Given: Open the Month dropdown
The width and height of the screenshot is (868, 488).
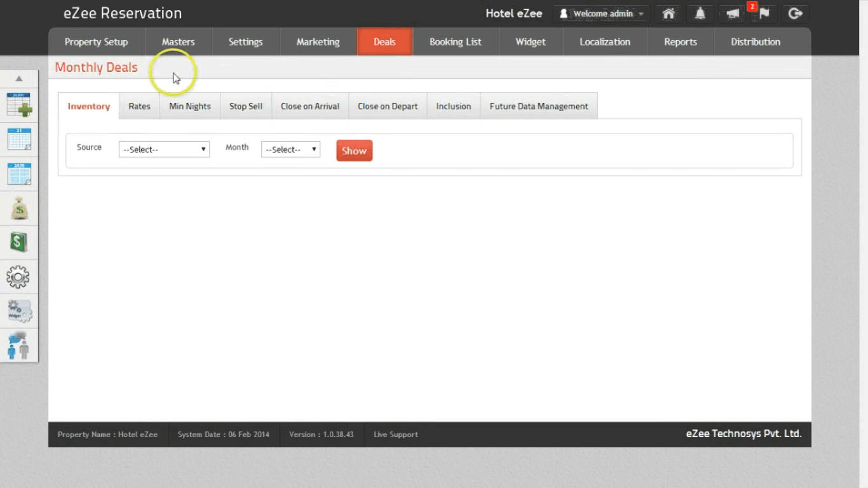Looking at the screenshot, I should (290, 149).
